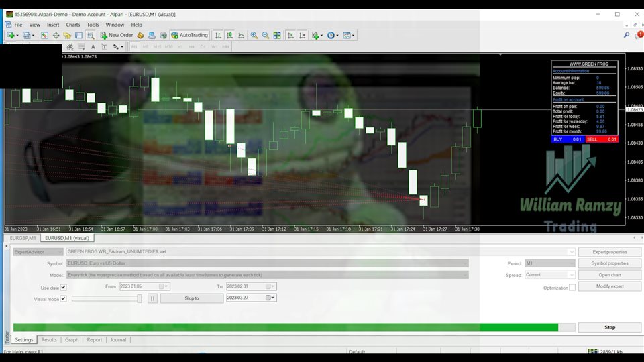Open the Window menu
The image size is (644, 362).
tap(115, 25)
